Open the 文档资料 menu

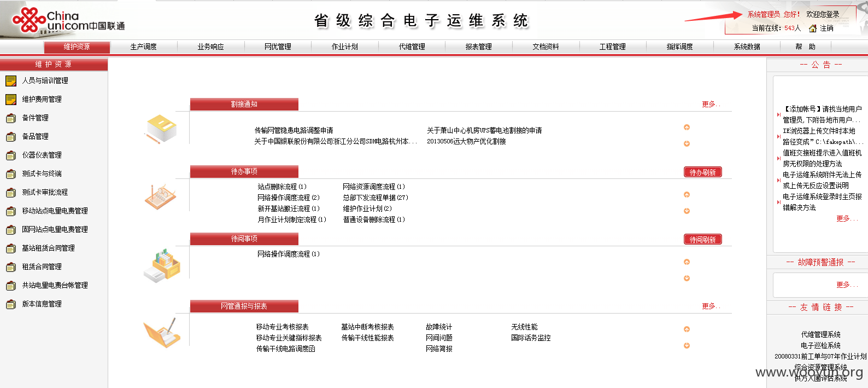click(x=546, y=47)
